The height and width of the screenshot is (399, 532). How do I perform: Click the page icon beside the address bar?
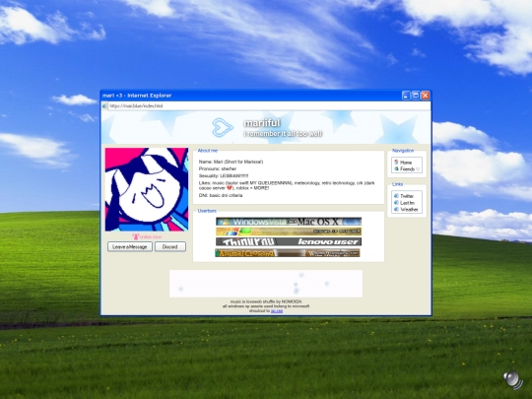tap(104, 105)
